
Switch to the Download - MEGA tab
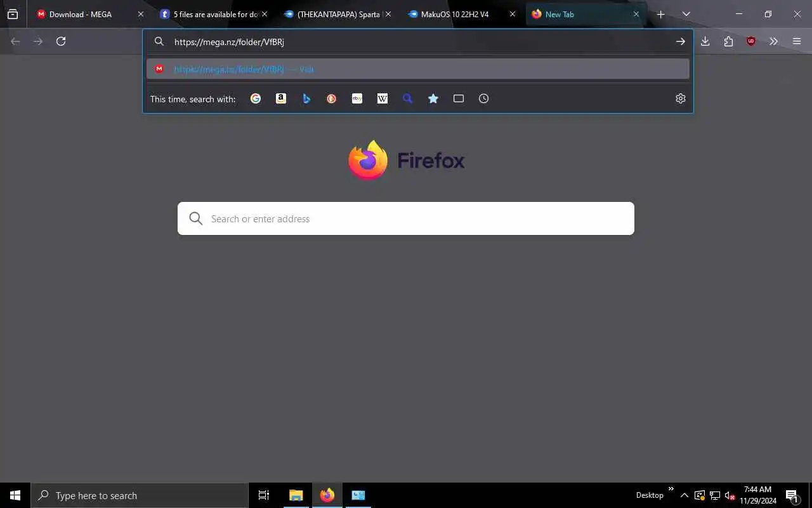point(90,14)
